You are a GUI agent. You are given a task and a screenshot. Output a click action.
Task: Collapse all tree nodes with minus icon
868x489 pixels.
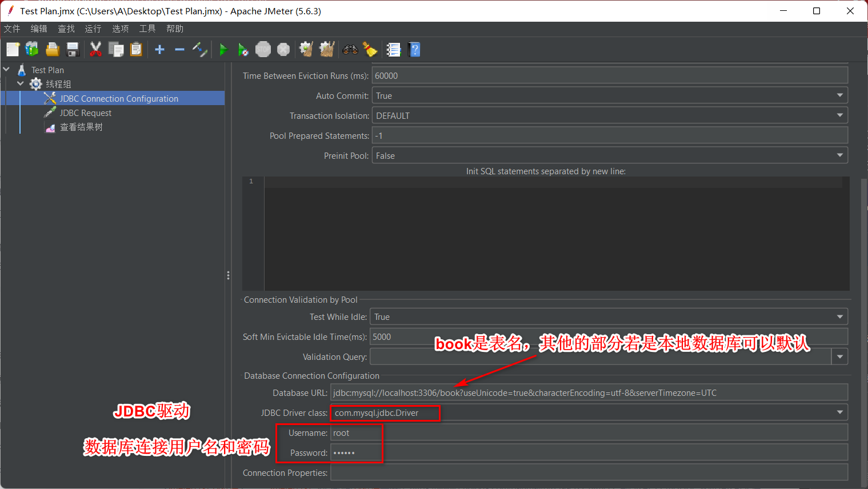click(179, 50)
